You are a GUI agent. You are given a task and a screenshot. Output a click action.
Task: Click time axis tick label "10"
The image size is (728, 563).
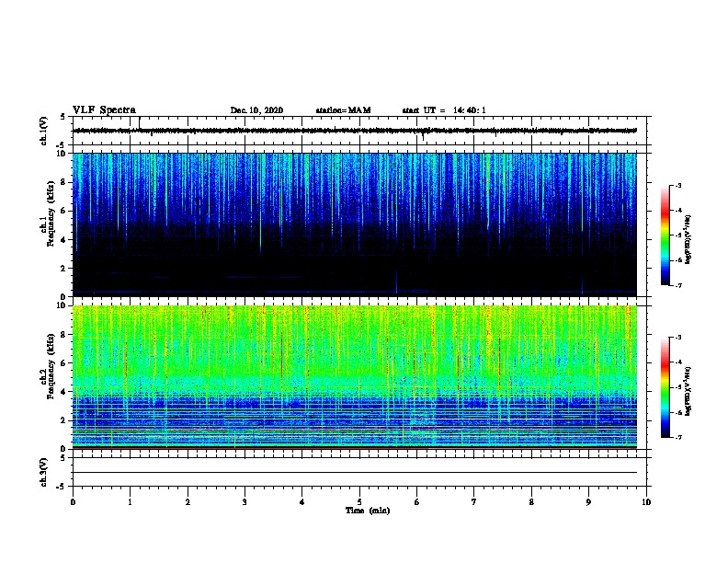coord(646,502)
